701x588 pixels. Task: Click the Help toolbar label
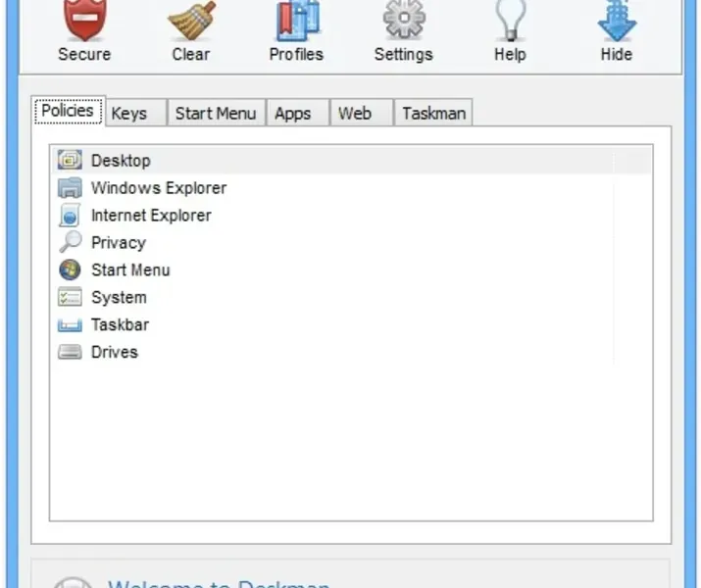tap(510, 55)
